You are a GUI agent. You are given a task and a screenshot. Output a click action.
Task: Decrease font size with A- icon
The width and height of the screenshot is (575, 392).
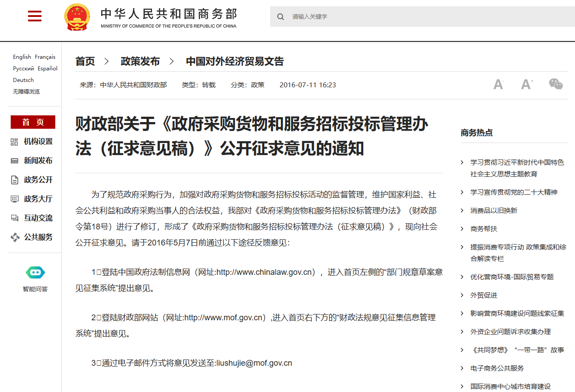click(498, 84)
